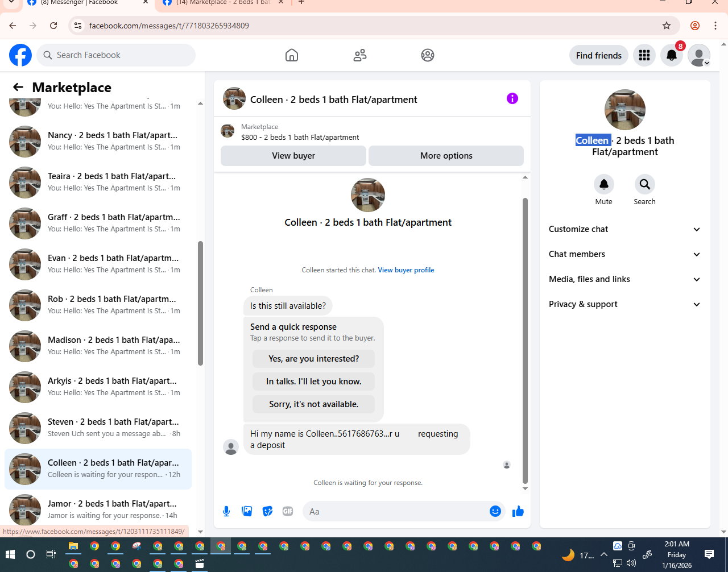728x572 pixels.
Task: Search in conversation magnifier icon
Action: pyautogui.click(x=644, y=184)
